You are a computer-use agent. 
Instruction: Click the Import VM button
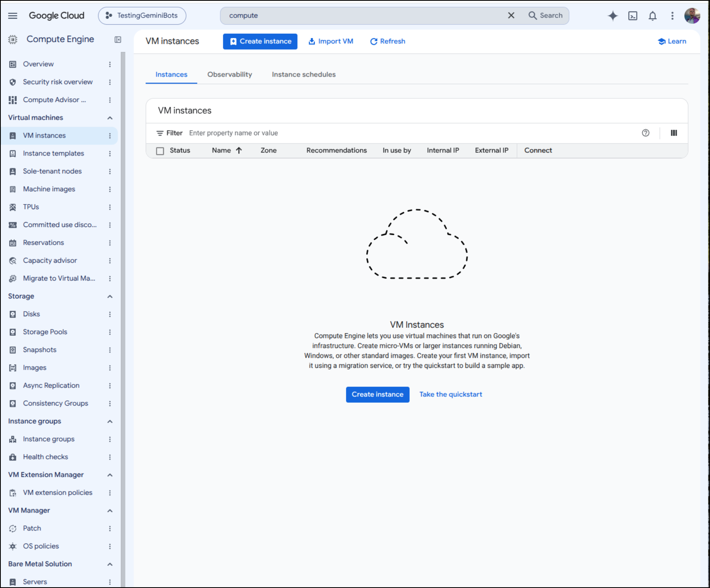[x=331, y=41]
